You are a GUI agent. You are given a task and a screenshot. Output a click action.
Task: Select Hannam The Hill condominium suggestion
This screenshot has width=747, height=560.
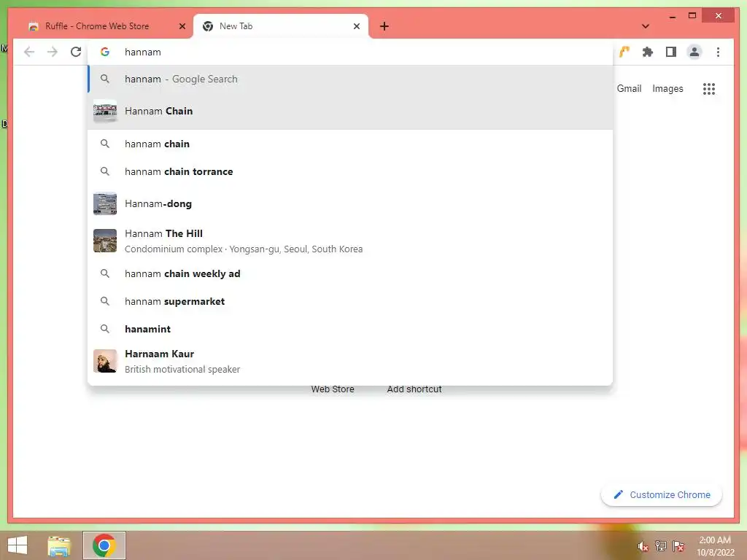point(350,241)
